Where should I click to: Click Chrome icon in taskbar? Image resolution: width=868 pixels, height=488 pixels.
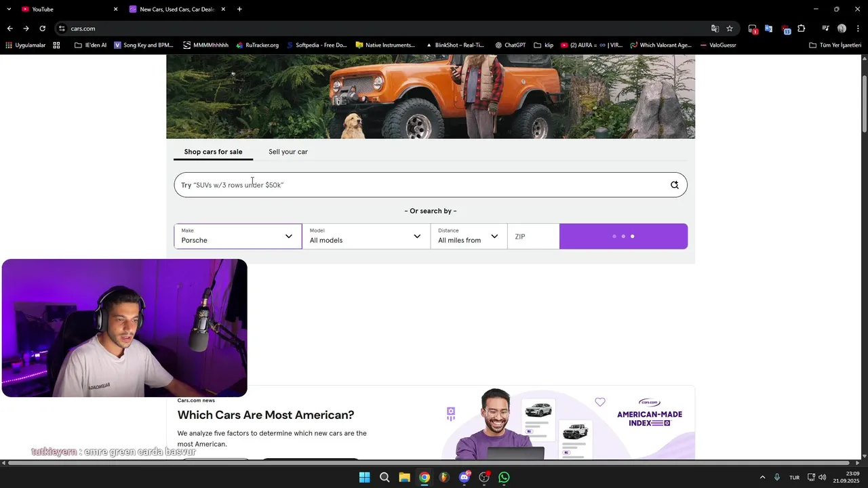pos(425,477)
